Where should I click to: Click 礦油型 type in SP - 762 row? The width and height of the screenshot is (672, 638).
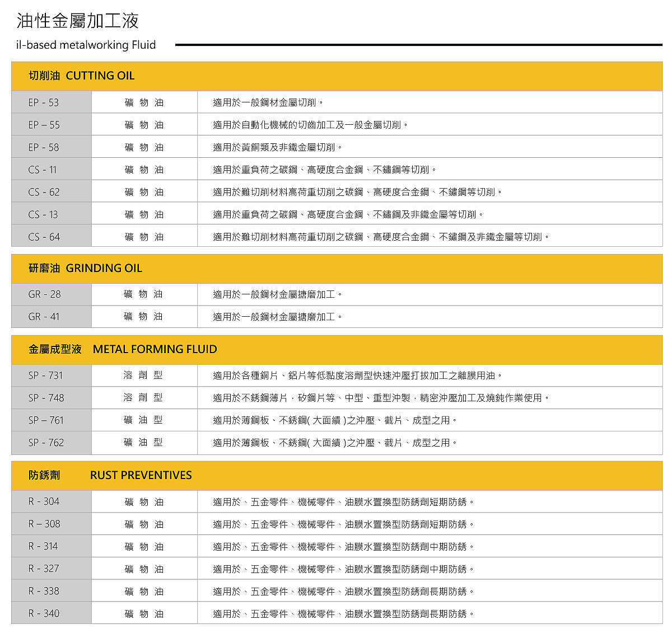(143, 442)
